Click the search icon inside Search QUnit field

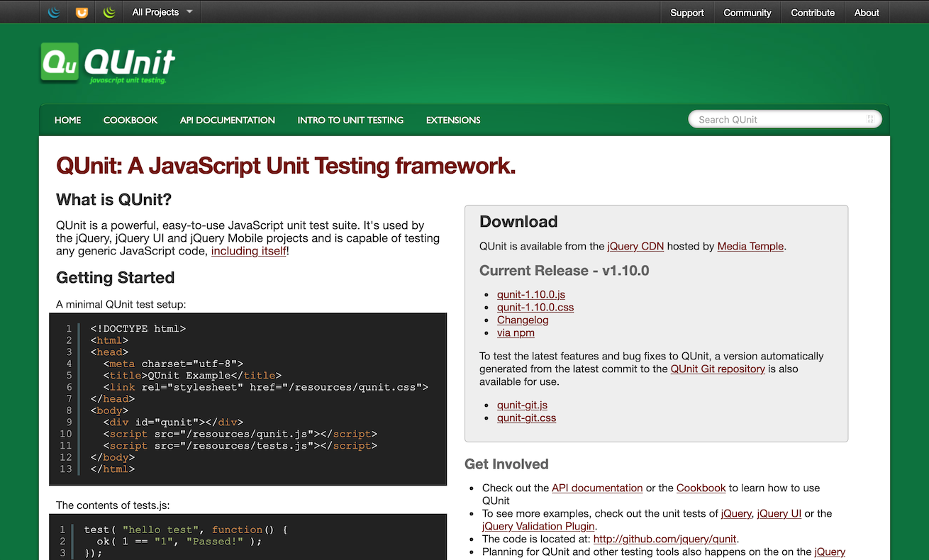point(870,119)
